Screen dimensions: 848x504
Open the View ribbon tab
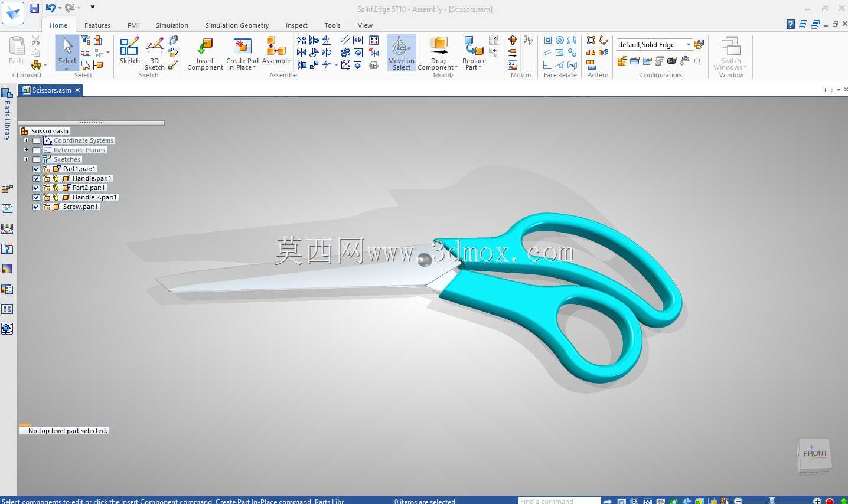point(365,25)
